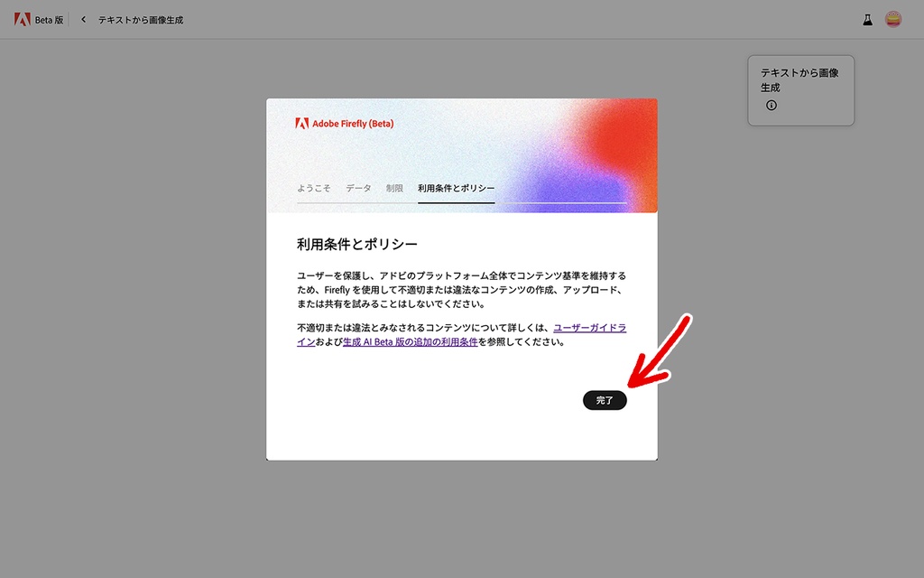This screenshot has height=578, width=924.
Task: Switch to the 制限 tab
Action: (x=394, y=188)
